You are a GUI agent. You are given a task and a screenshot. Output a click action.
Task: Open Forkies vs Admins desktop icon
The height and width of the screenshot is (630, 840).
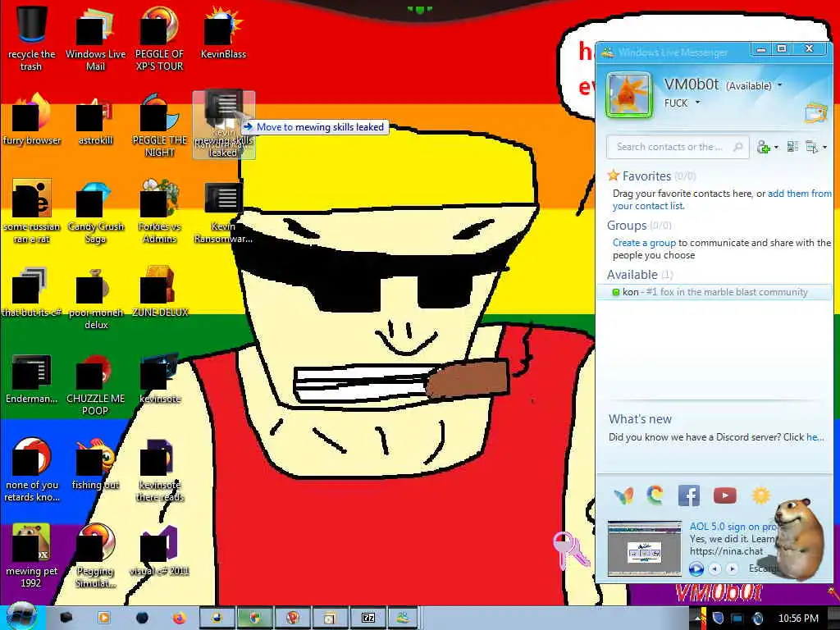click(159, 211)
